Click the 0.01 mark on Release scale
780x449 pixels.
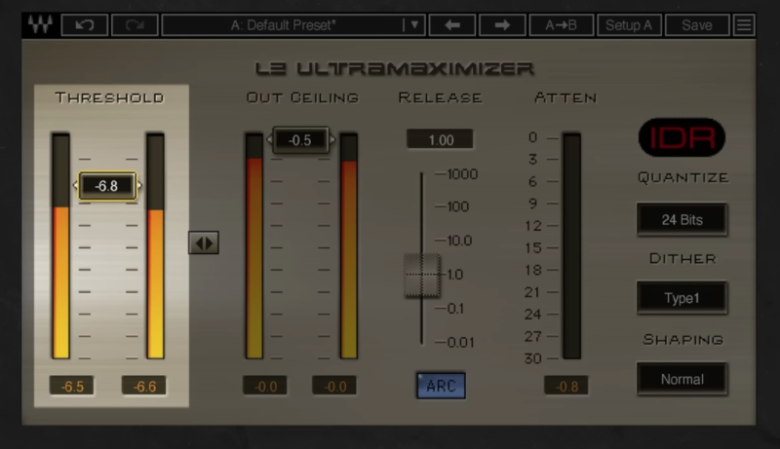(x=460, y=342)
